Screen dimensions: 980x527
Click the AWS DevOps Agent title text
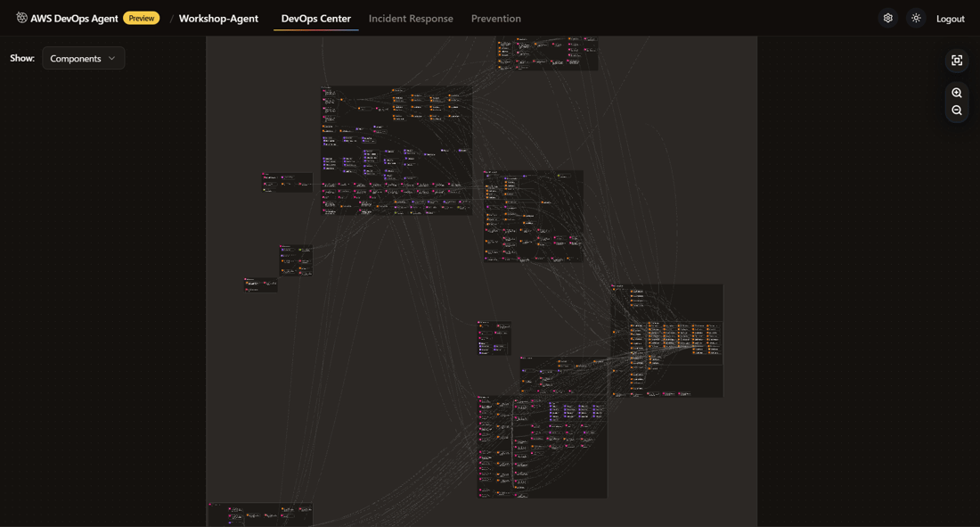(x=74, y=18)
